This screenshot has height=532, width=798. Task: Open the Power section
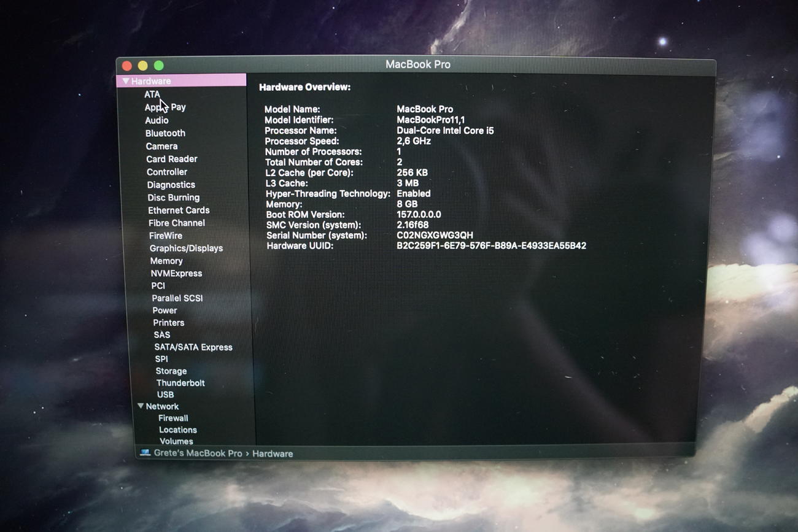(165, 310)
